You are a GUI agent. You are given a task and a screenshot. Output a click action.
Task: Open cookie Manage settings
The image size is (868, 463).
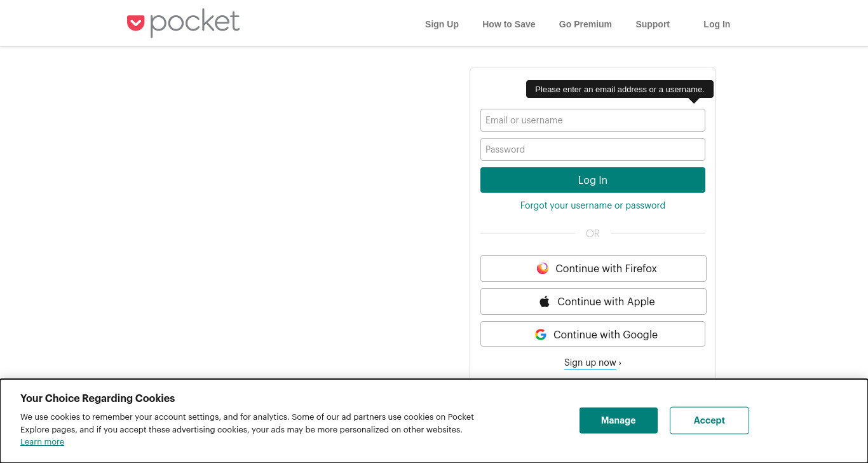coord(618,420)
